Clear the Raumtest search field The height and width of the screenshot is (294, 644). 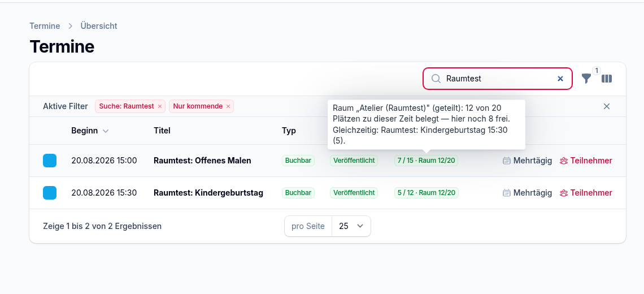560,79
